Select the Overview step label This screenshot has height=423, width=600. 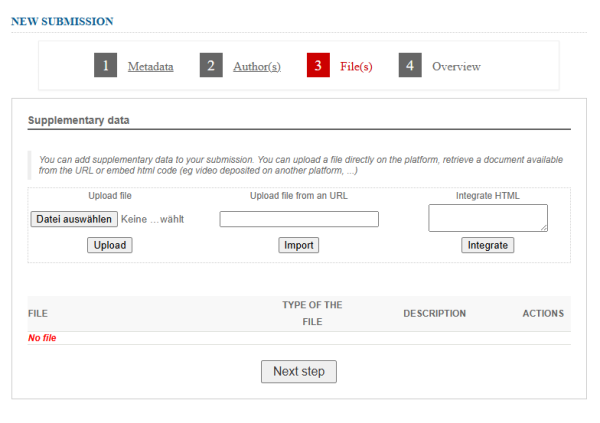tap(456, 67)
